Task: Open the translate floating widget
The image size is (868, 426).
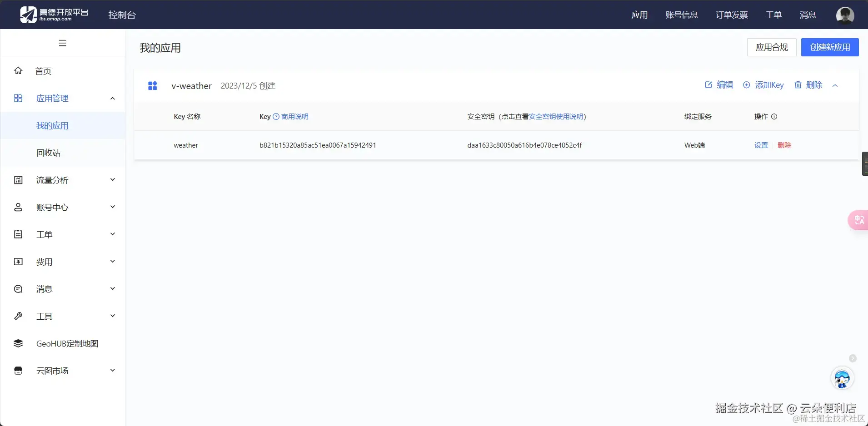Action: point(858,220)
